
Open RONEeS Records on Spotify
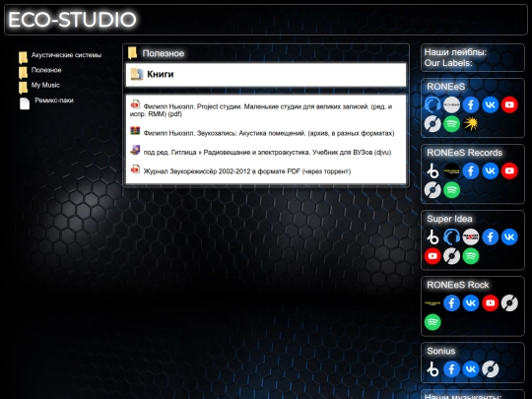451,190
